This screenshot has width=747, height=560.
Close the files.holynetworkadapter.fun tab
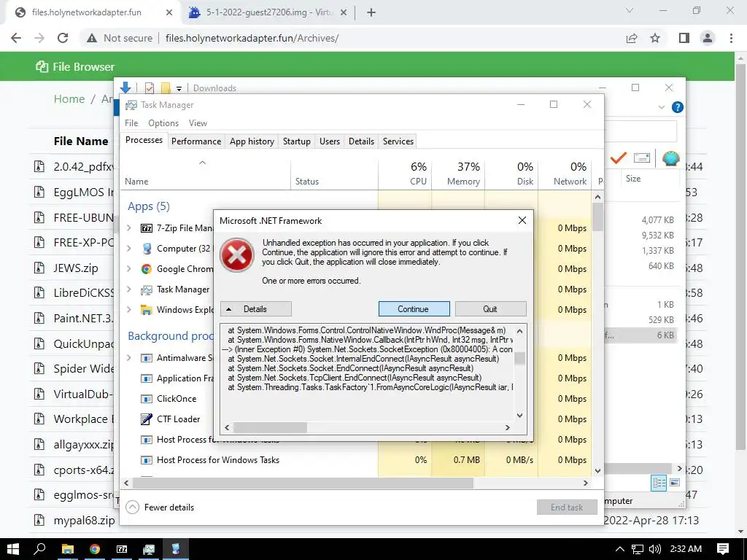click(169, 12)
